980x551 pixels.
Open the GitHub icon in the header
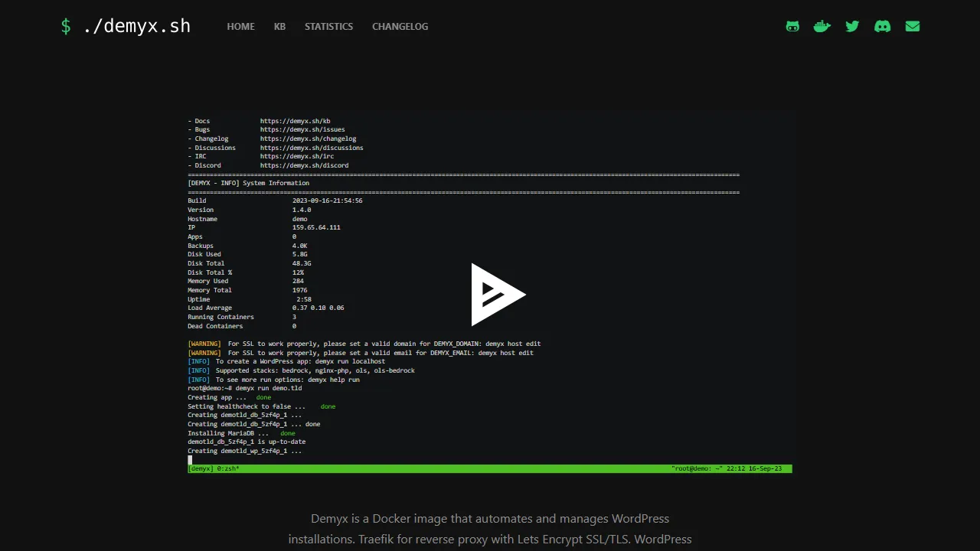(792, 26)
